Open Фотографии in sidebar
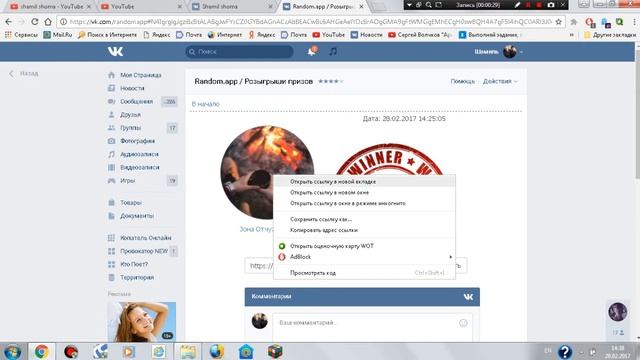 [137, 141]
